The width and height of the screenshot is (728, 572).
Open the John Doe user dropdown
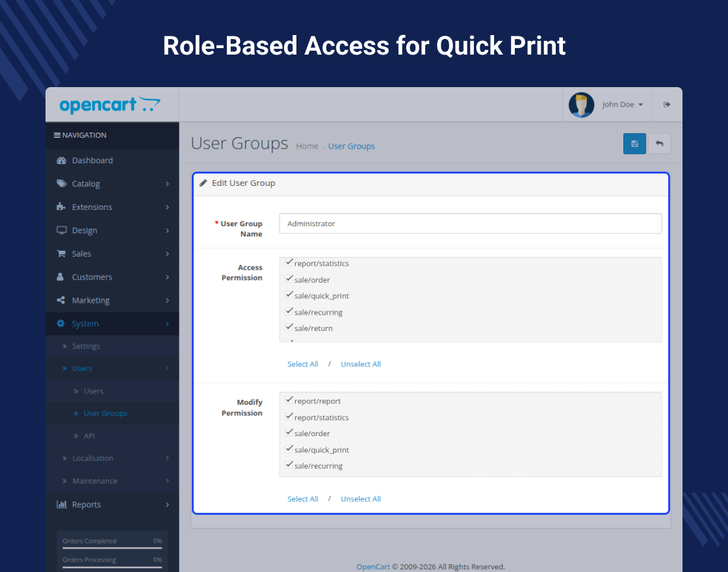coord(622,105)
